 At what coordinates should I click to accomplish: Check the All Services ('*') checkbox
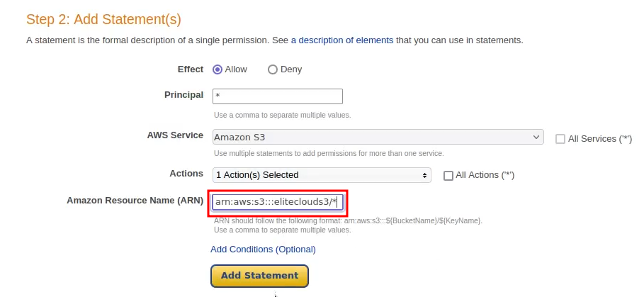[560, 139]
